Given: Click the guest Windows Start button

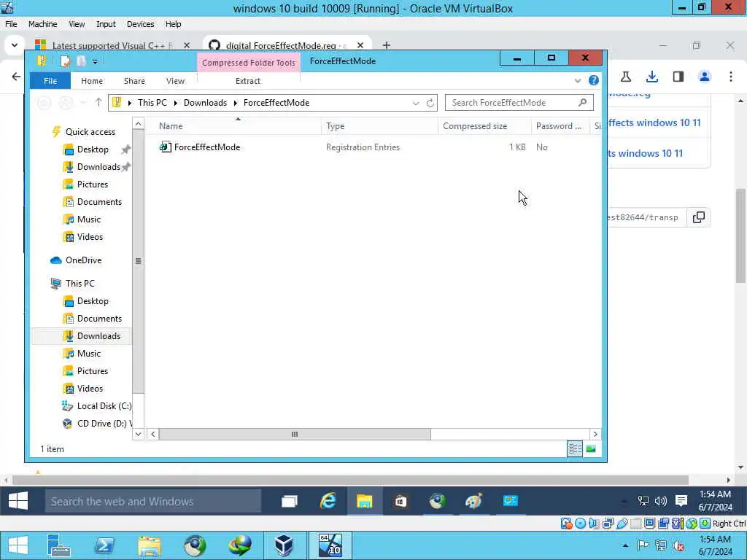Looking at the screenshot, I should (x=18, y=501).
